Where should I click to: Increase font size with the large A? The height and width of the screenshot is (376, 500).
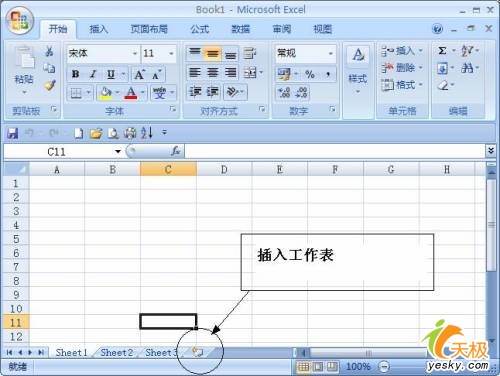coord(139,74)
